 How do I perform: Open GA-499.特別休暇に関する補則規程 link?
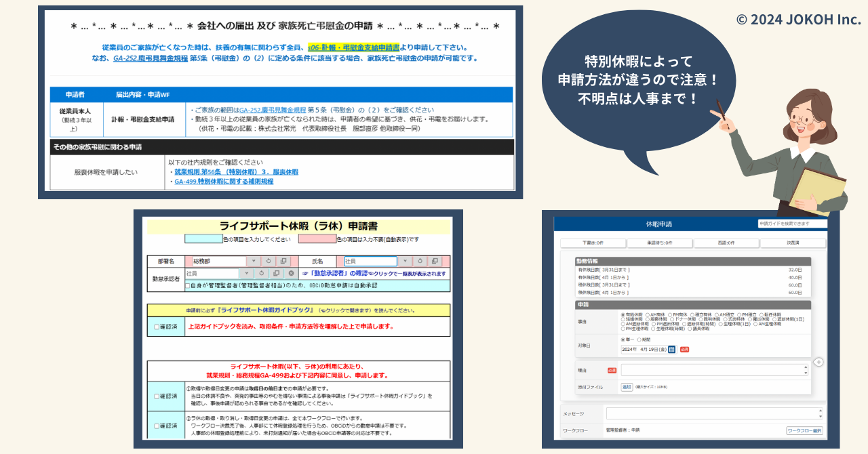tap(224, 182)
